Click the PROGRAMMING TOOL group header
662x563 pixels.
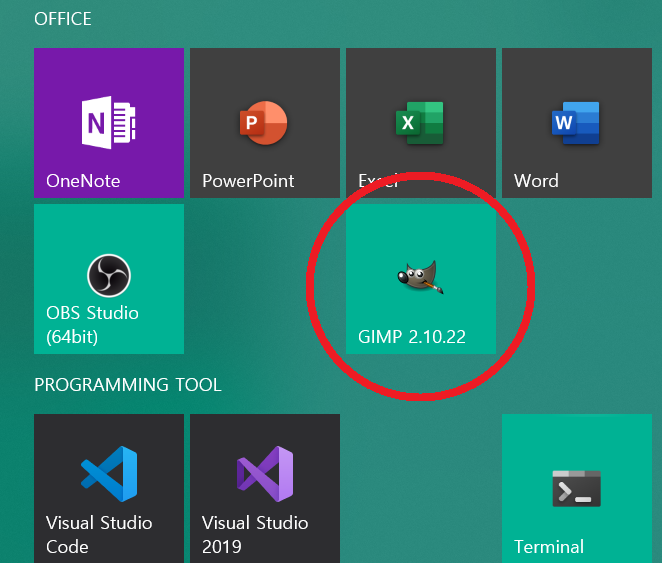[x=128, y=385]
